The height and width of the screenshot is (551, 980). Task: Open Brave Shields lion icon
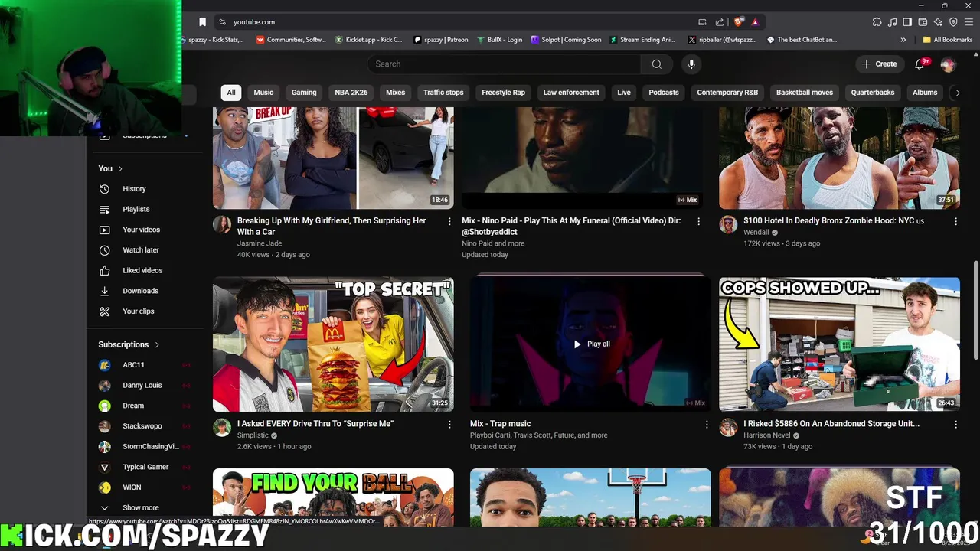739,22
